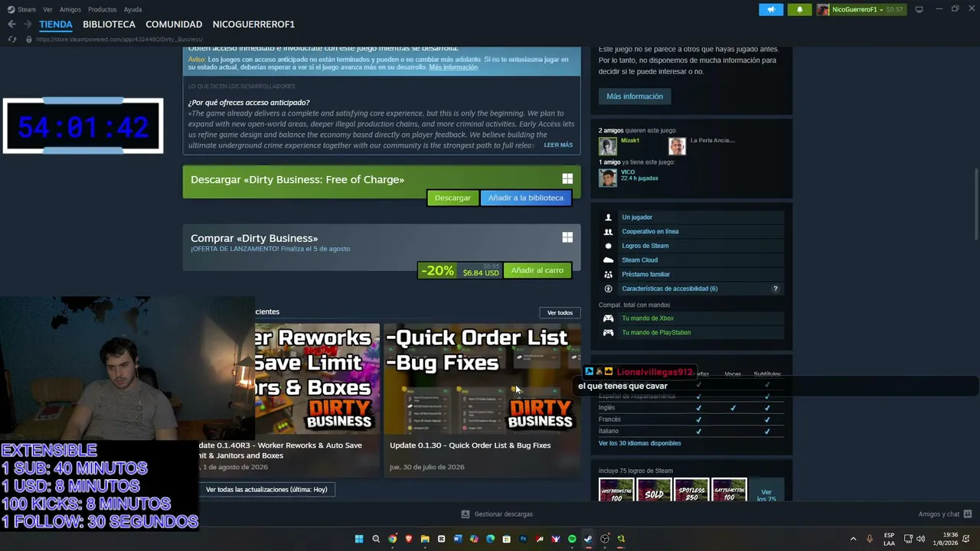Image resolution: width=980 pixels, height=551 pixels.
Task: Switch to the BIBLIOTECA tab
Action: tap(109, 24)
